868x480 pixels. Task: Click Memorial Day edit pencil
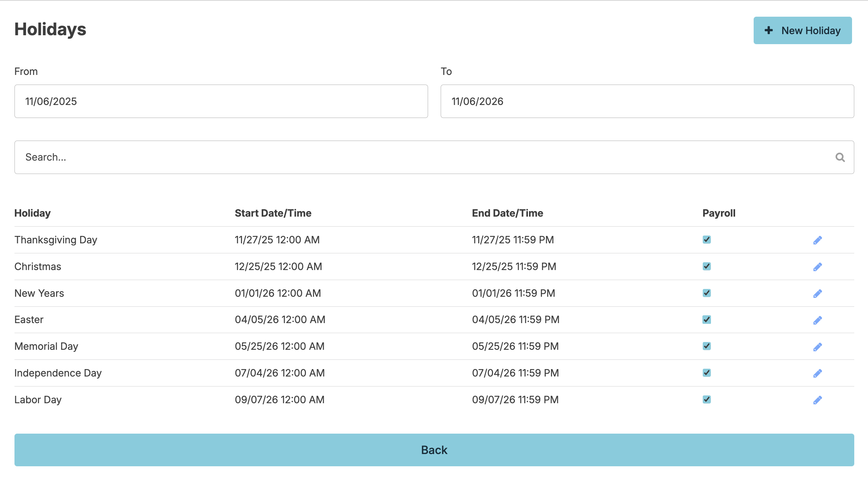pyautogui.click(x=817, y=347)
